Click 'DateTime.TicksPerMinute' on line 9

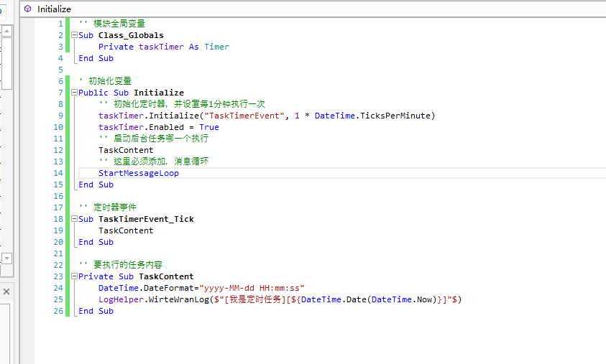pos(372,116)
